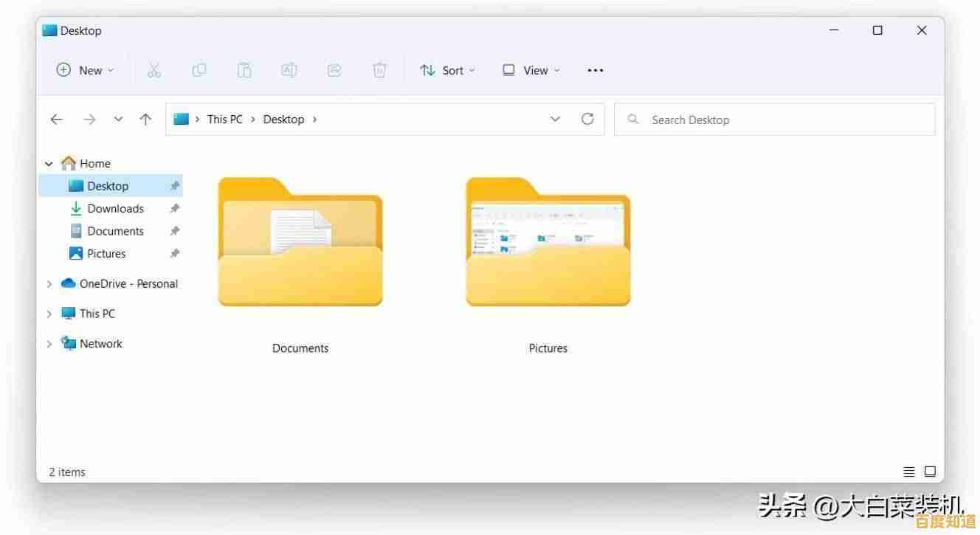The width and height of the screenshot is (980, 535).
Task: Open the Sort menu
Action: pyautogui.click(x=447, y=70)
